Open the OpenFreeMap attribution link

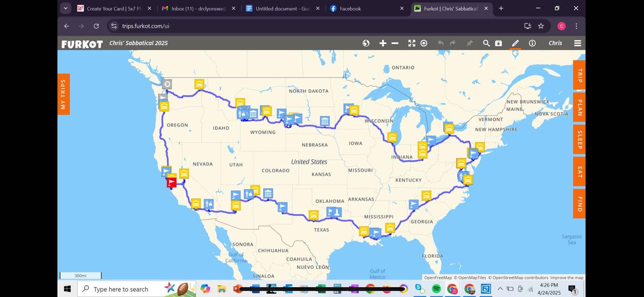point(438,278)
